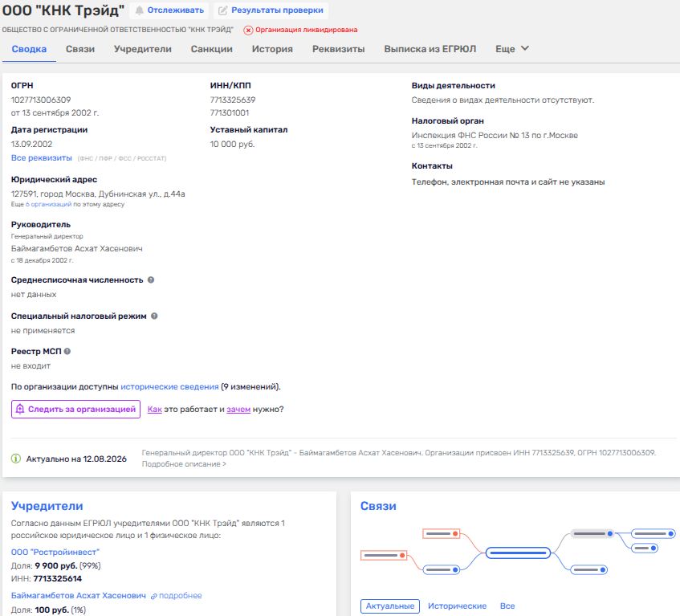
Task: Click the зачем link
Action: pos(238,409)
